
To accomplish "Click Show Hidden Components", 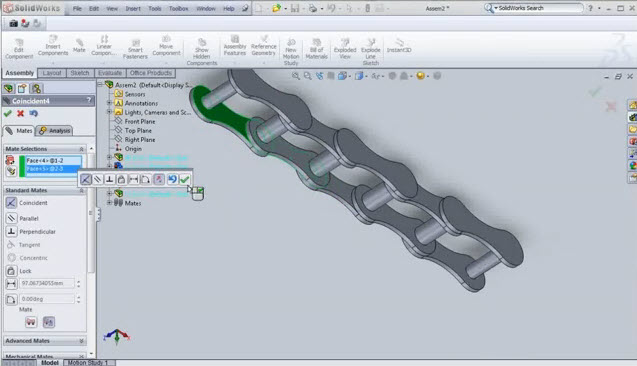I will (x=202, y=52).
